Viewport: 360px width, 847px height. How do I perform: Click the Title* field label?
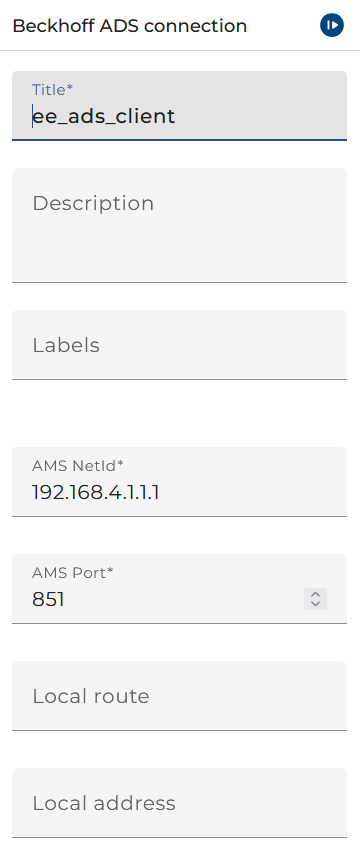click(52, 90)
